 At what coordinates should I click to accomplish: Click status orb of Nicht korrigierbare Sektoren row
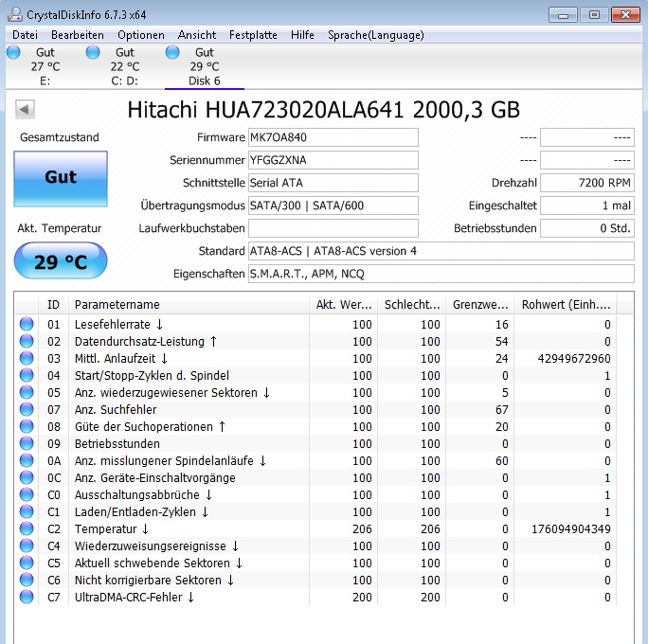click(27, 580)
